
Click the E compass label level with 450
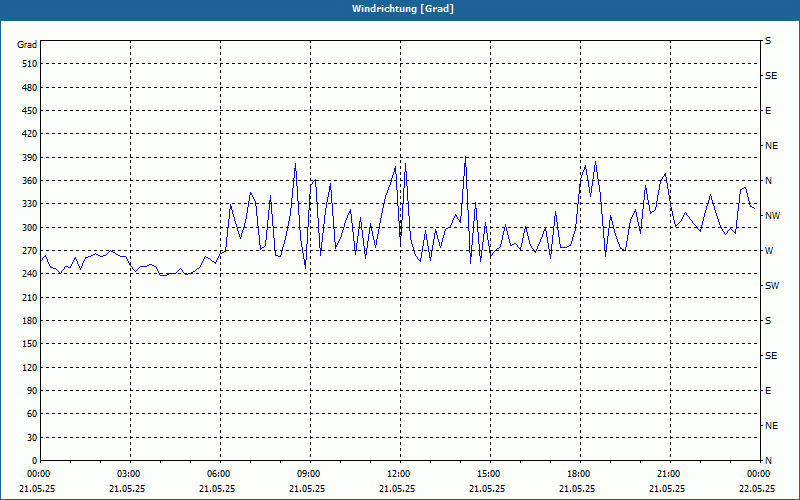coord(768,111)
